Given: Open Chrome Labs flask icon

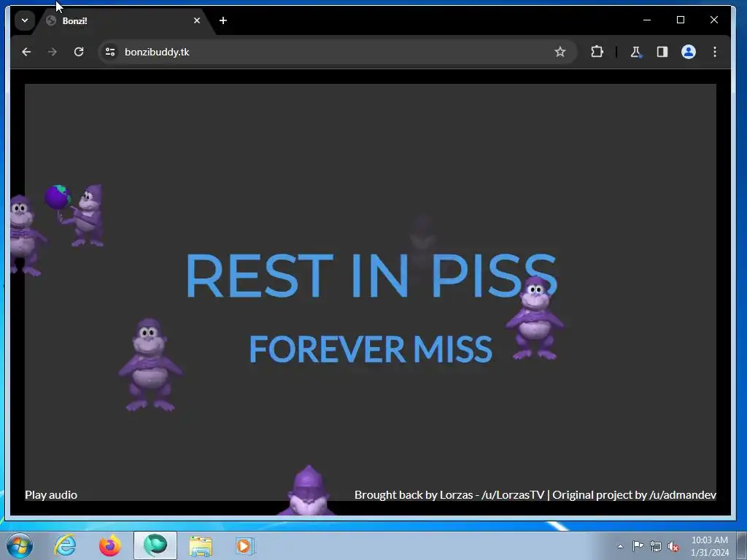Looking at the screenshot, I should pyautogui.click(x=636, y=52).
